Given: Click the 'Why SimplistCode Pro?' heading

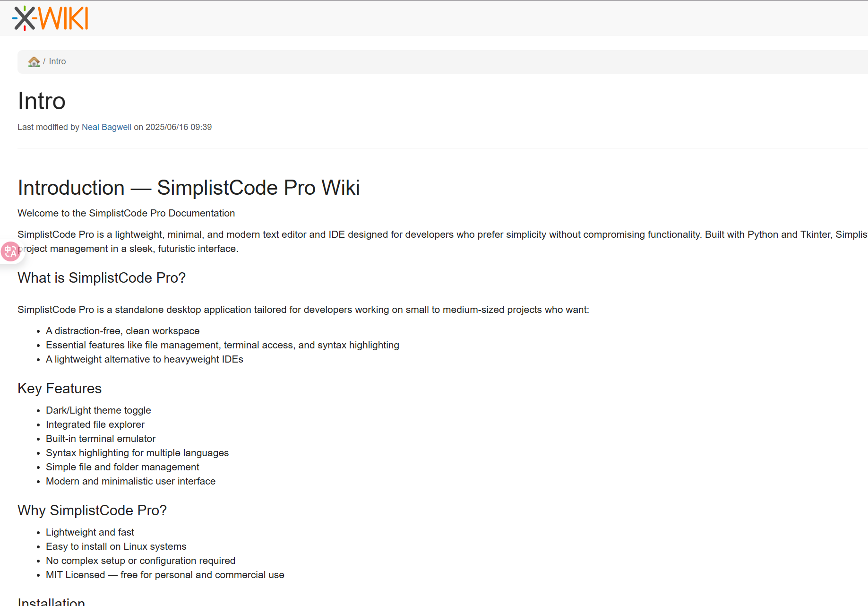Looking at the screenshot, I should (92, 511).
